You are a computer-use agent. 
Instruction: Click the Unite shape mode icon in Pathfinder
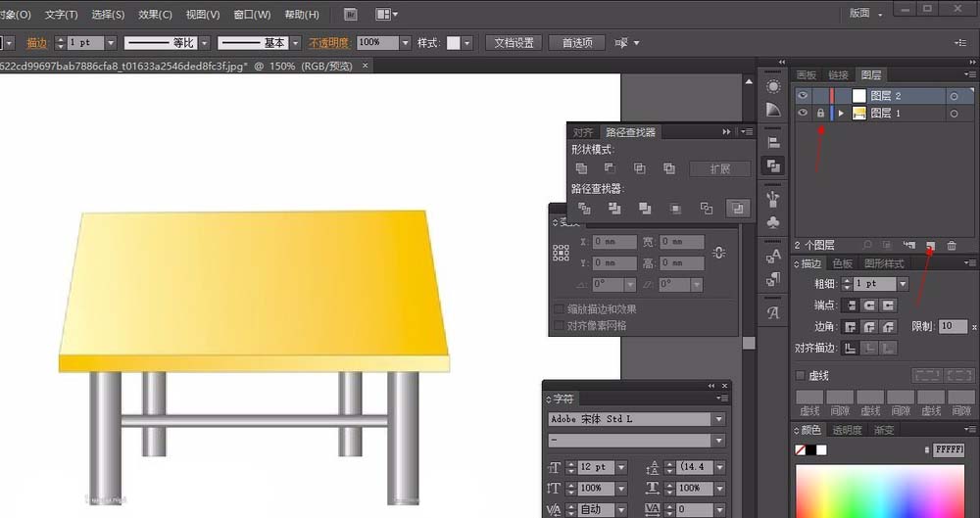(581, 168)
